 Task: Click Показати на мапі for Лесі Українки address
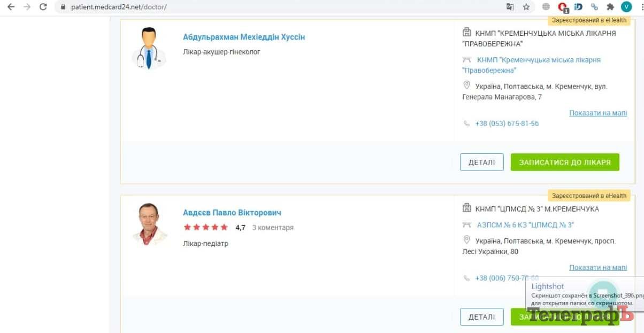coord(597,267)
